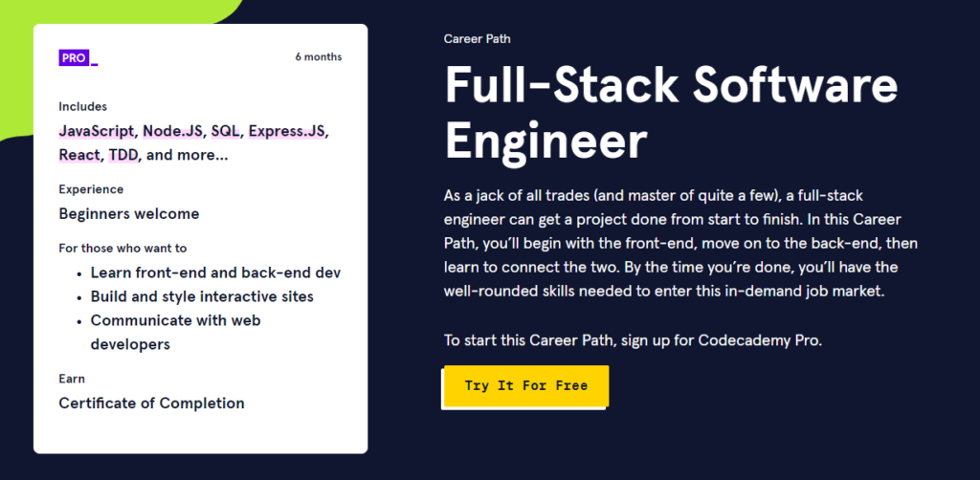Select the TDD highlighted term
This screenshot has height=480, width=980.
[123, 154]
